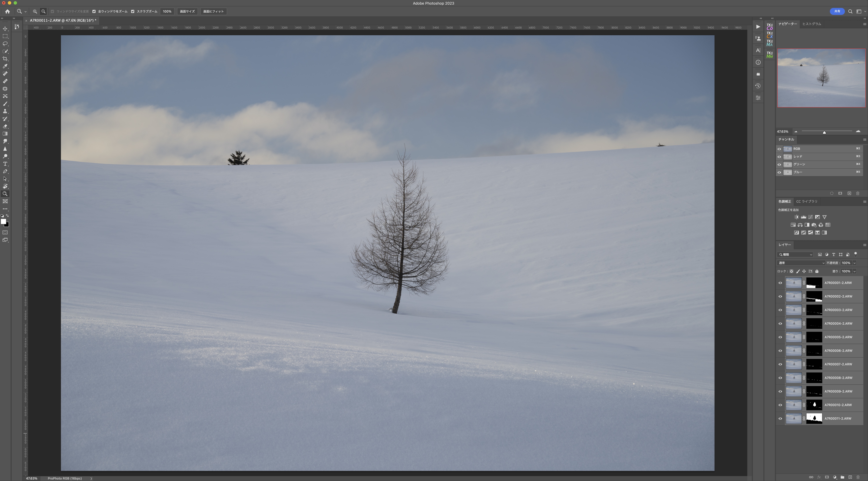The height and width of the screenshot is (481, 868).
Task: Click the Zoom Out magnifier icon
Action: (43, 11)
